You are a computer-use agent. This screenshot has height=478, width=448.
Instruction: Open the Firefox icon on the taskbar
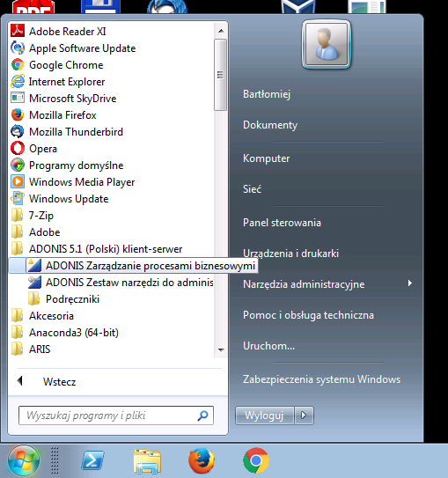[202, 460]
